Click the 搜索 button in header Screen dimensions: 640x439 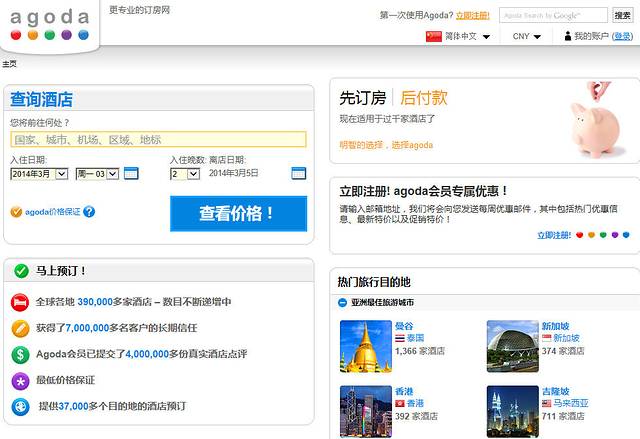(x=622, y=16)
